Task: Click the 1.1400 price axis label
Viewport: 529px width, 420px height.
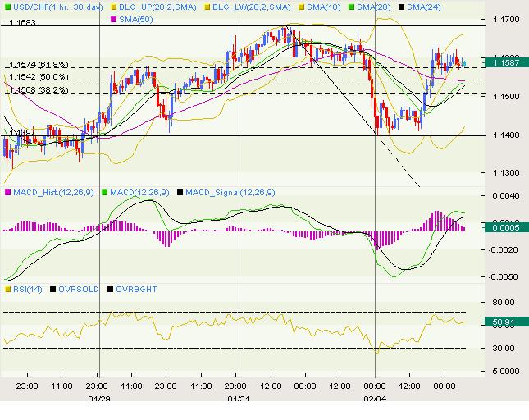Action: click(506, 135)
